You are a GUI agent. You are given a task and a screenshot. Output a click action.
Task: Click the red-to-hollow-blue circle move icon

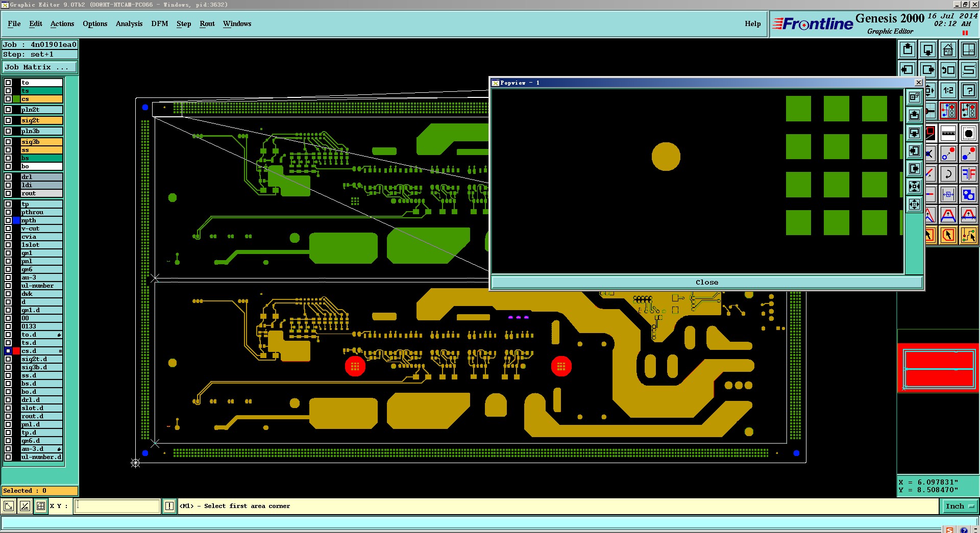(948, 154)
